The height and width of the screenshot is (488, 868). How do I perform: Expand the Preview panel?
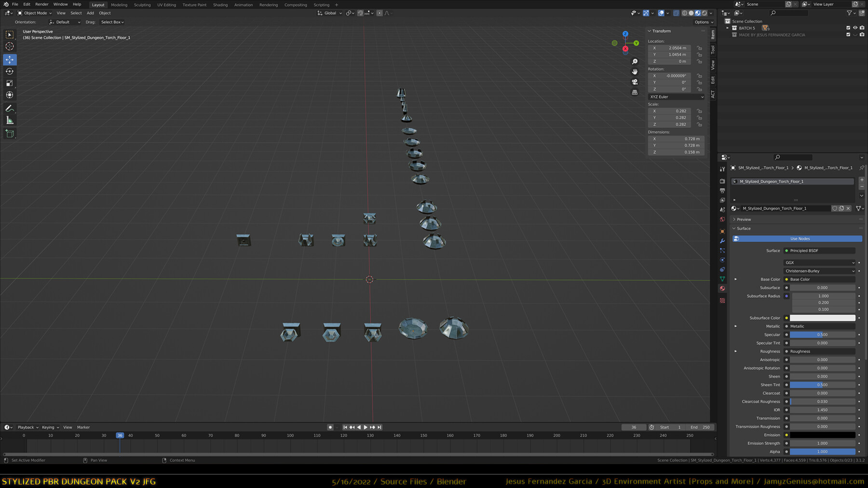tap(743, 220)
